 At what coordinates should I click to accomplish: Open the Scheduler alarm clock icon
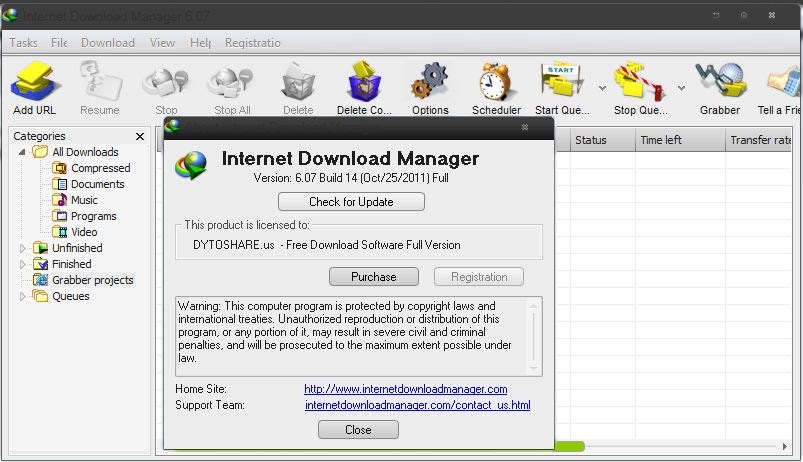coord(496,82)
